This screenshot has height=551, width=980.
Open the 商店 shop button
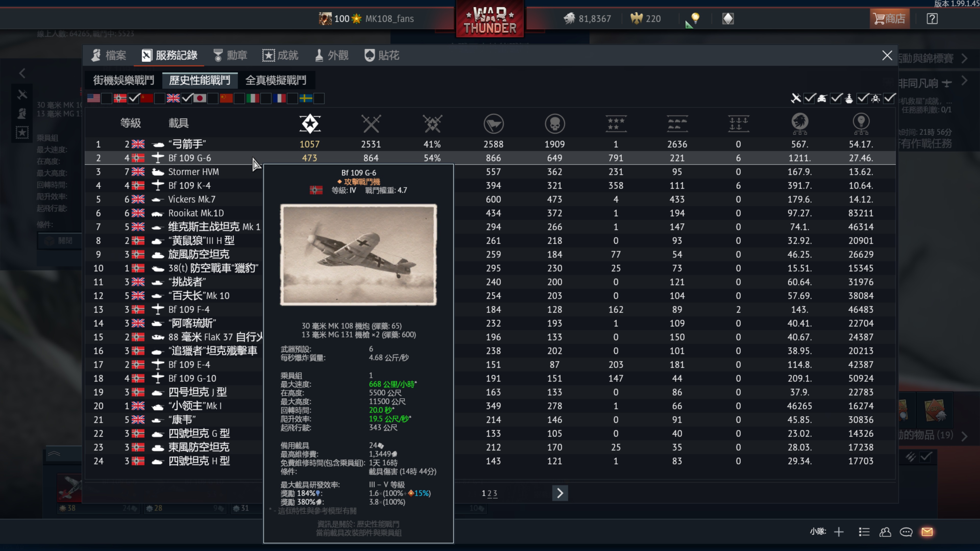889,18
